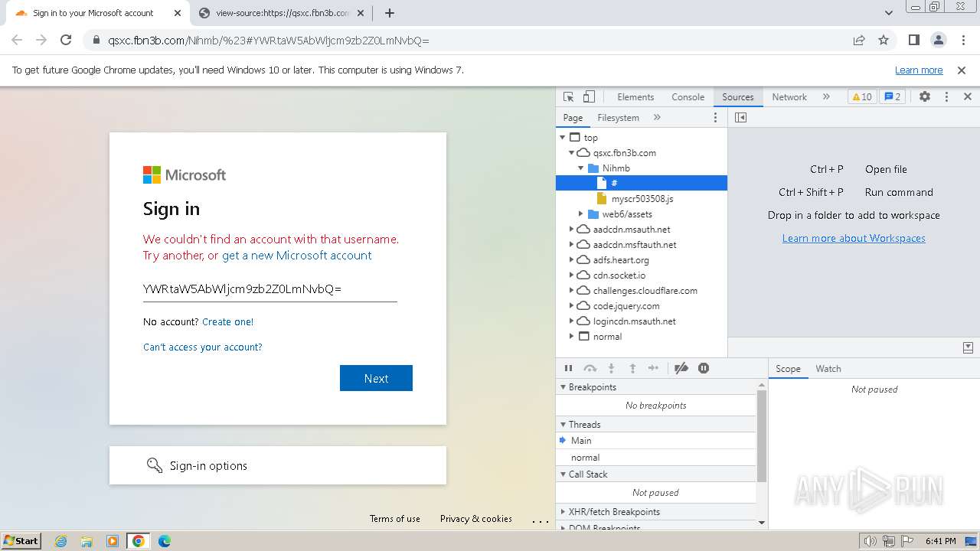Show more DevTools tabs chevron
The width and height of the screenshot is (980, 551).
pyautogui.click(x=826, y=97)
